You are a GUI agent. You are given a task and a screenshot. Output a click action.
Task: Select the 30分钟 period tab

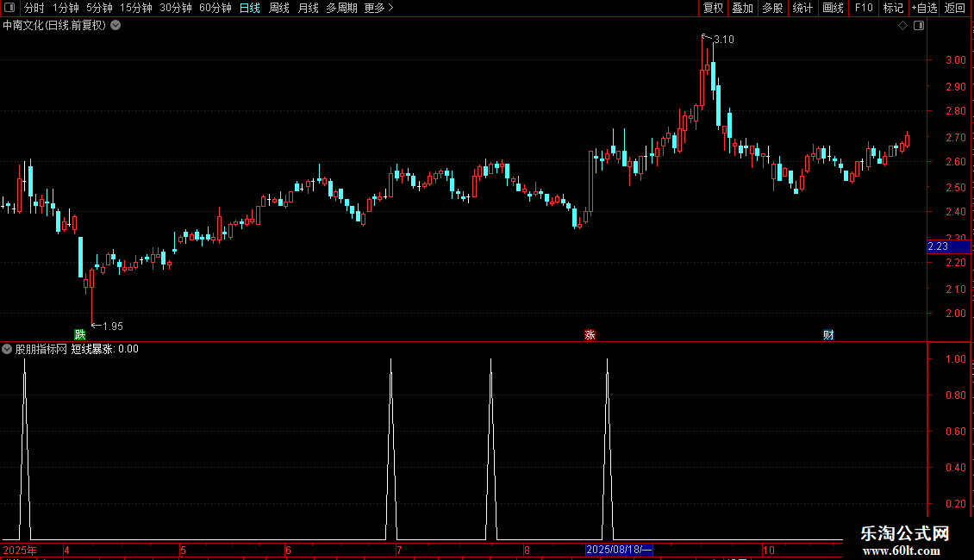[176, 8]
